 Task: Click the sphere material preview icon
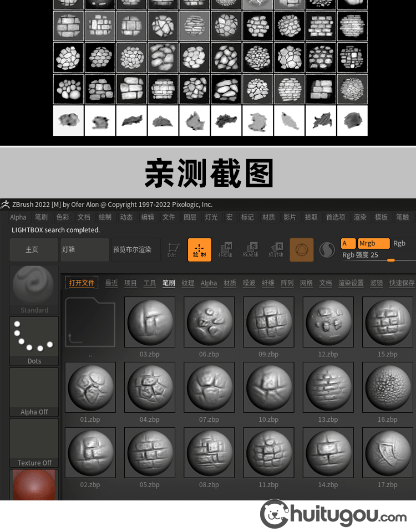pos(327,250)
